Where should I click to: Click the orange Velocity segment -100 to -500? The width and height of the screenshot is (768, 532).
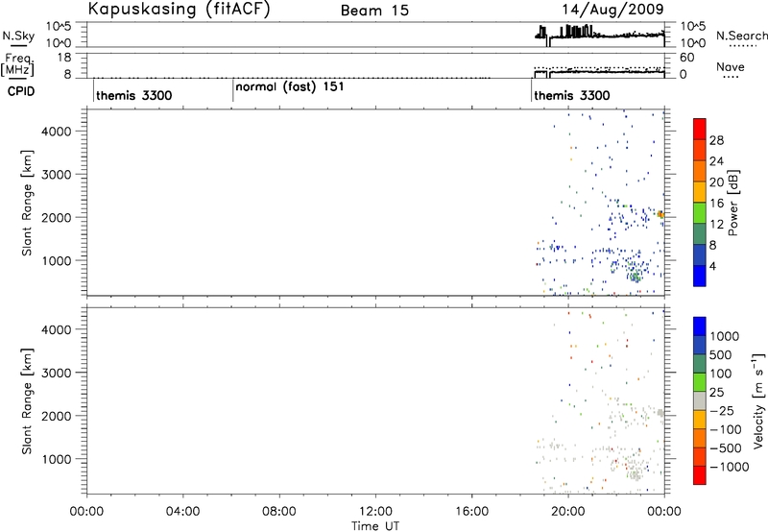[x=700, y=438]
